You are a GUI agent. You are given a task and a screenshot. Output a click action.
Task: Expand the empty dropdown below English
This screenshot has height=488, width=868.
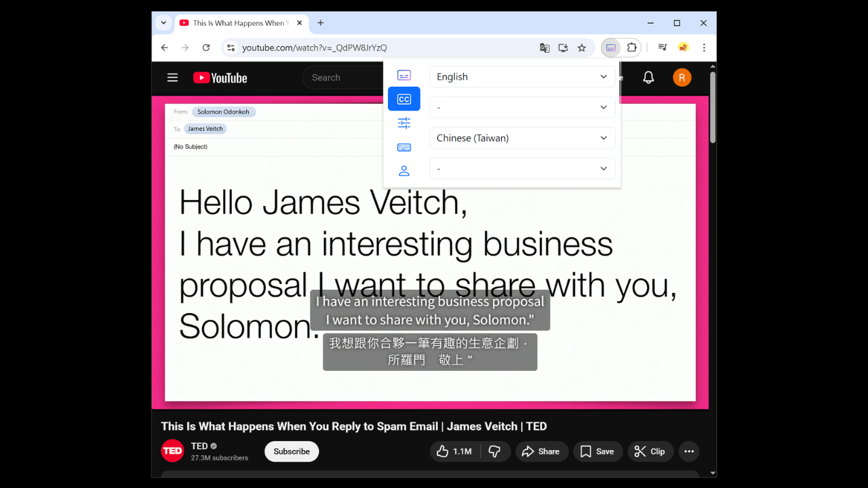coord(522,107)
